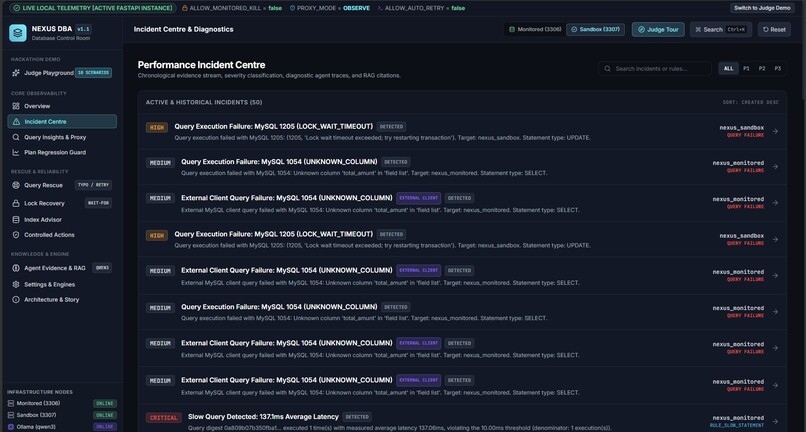Click first HIGH severity badge
Viewport: 806px width, 432px height.
[x=157, y=128]
